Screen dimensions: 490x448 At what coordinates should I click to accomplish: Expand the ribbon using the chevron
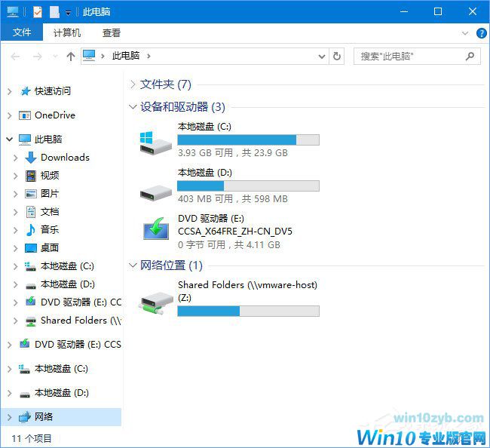click(465, 33)
